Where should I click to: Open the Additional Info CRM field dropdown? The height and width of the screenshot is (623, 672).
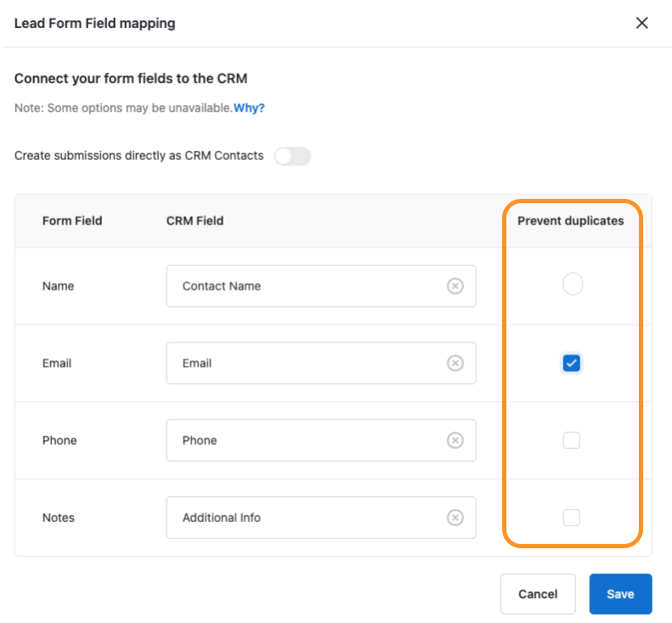tap(306, 518)
